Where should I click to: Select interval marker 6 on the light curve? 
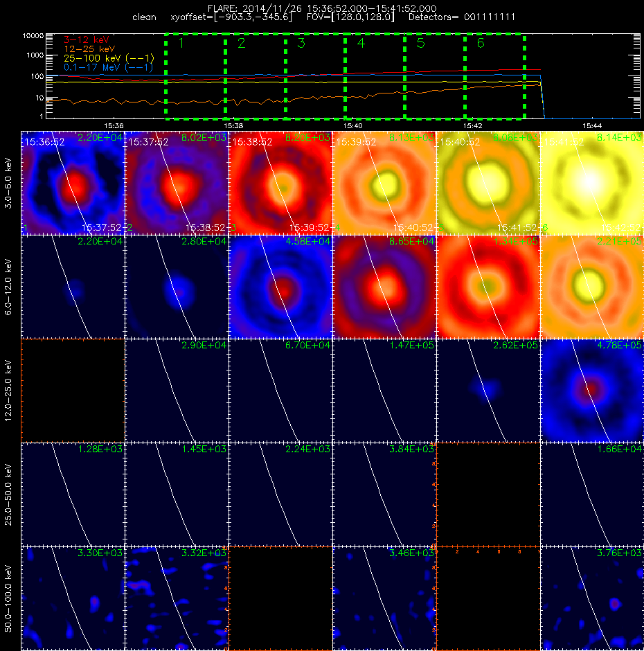click(x=481, y=43)
